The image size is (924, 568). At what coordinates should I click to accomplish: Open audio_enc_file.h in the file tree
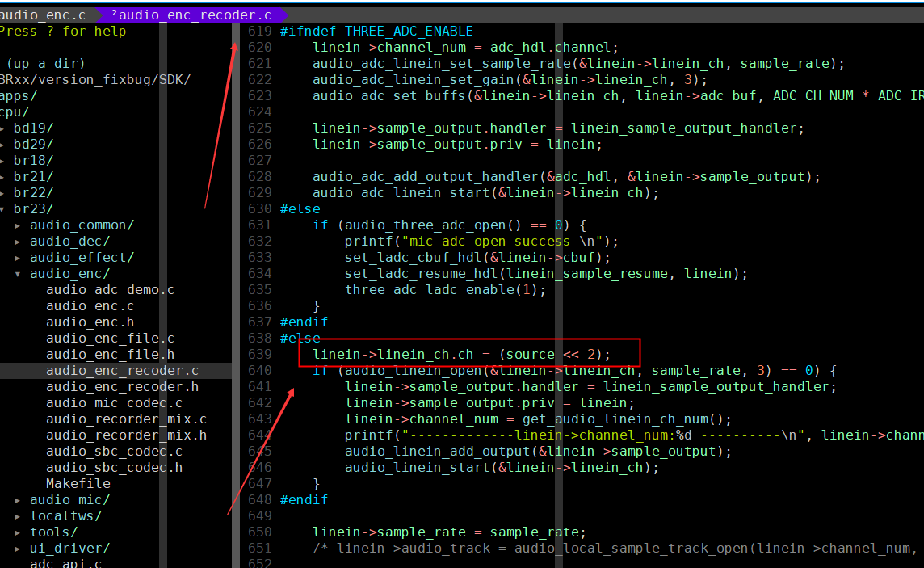coord(110,355)
